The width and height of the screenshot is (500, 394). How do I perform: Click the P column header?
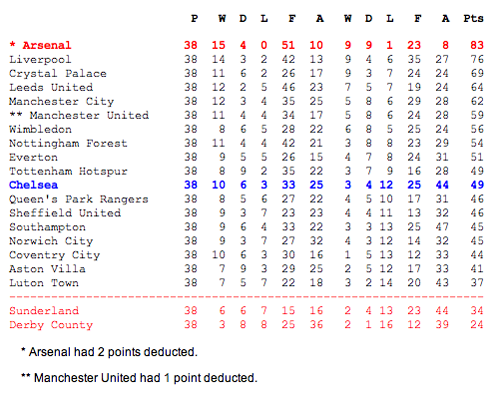tap(194, 18)
